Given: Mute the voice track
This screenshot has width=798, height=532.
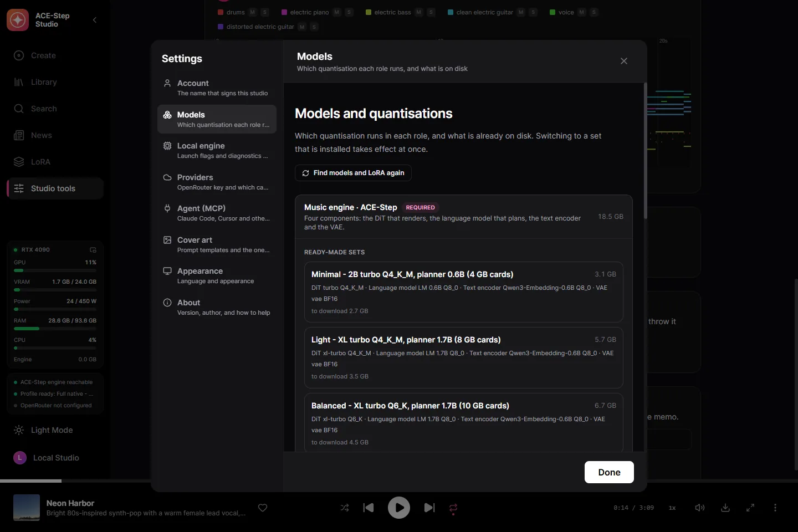Looking at the screenshot, I should point(582,12).
